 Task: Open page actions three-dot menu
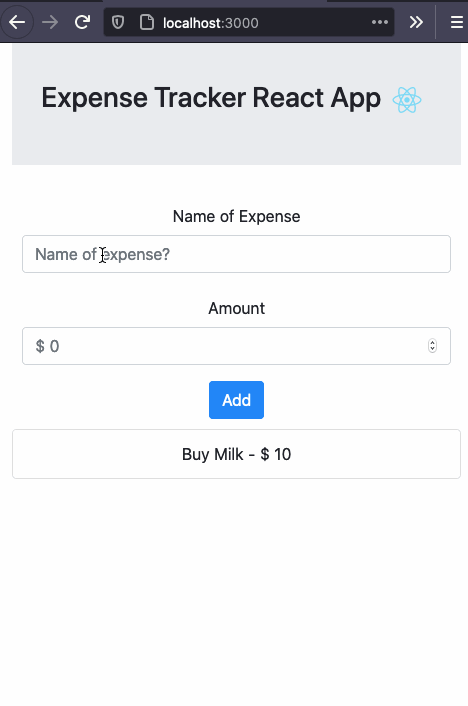[380, 22]
